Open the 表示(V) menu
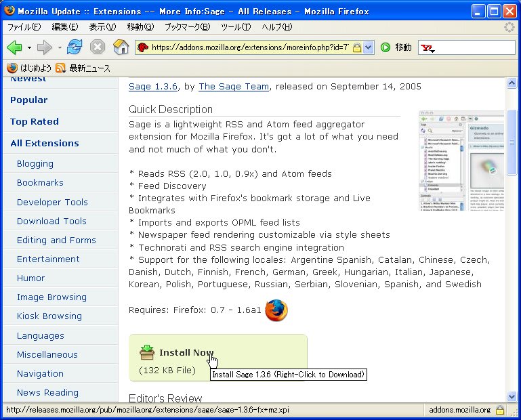The height and width of the screenshot is (420, 521). (102, 27)
